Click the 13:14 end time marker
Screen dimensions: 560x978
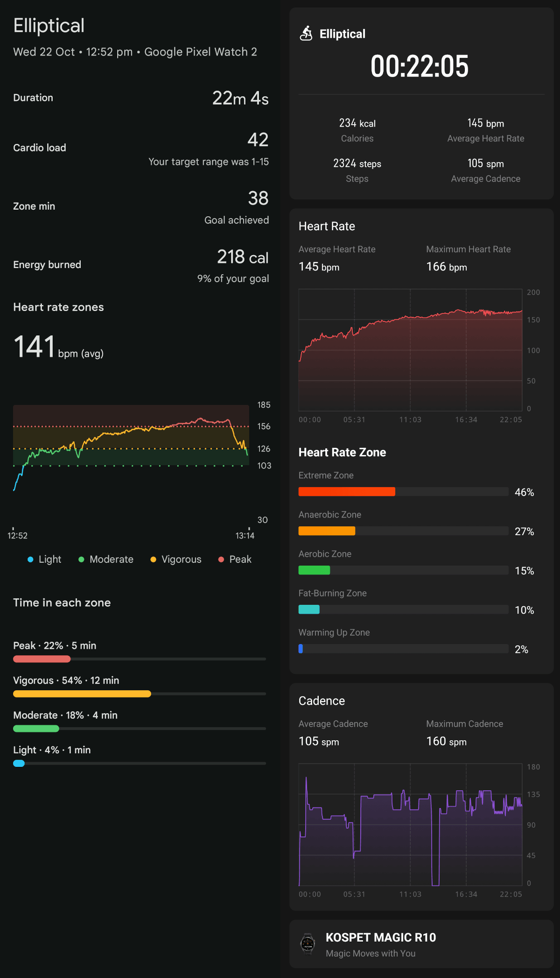pos(245,535)
